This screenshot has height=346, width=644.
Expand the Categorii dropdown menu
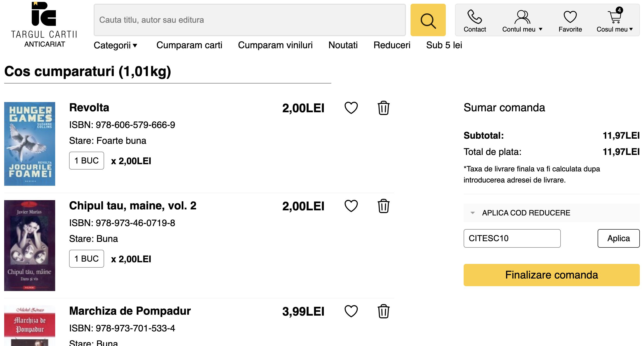115,45
